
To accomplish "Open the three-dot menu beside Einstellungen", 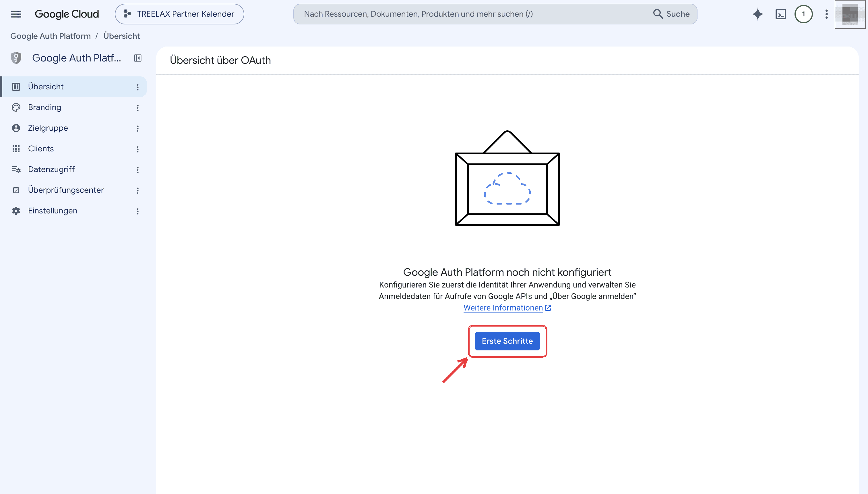I will tap(138, 211).
